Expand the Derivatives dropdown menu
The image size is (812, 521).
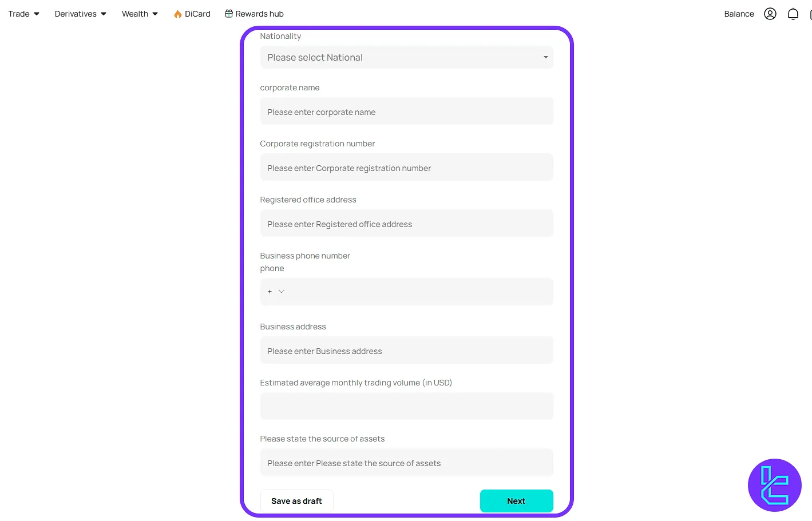point(80,13)
